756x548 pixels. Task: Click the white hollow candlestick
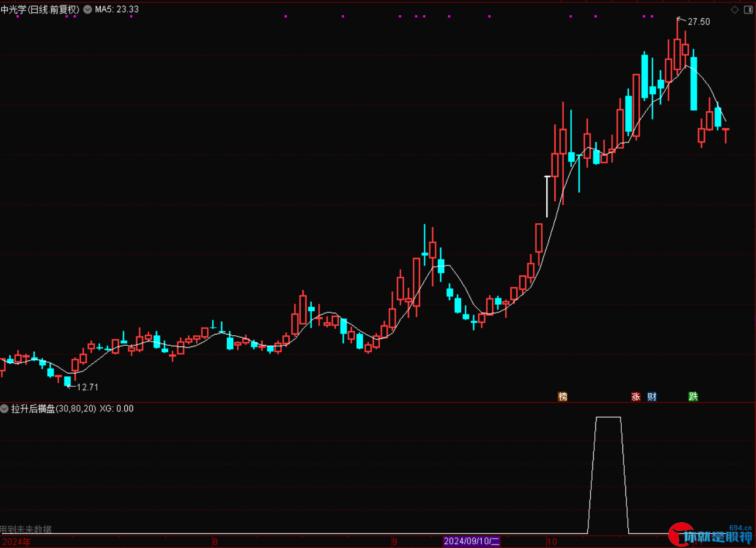(x=547, y=196)
